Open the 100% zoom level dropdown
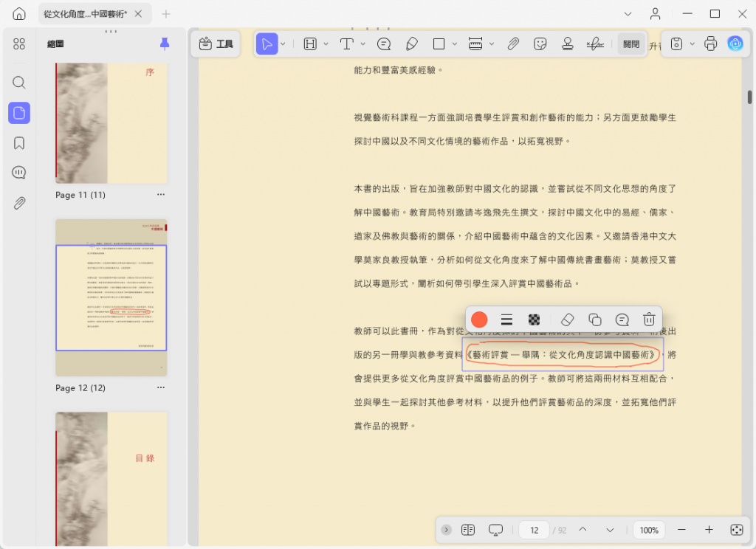 pyautogui.click(x=649, y=530)
